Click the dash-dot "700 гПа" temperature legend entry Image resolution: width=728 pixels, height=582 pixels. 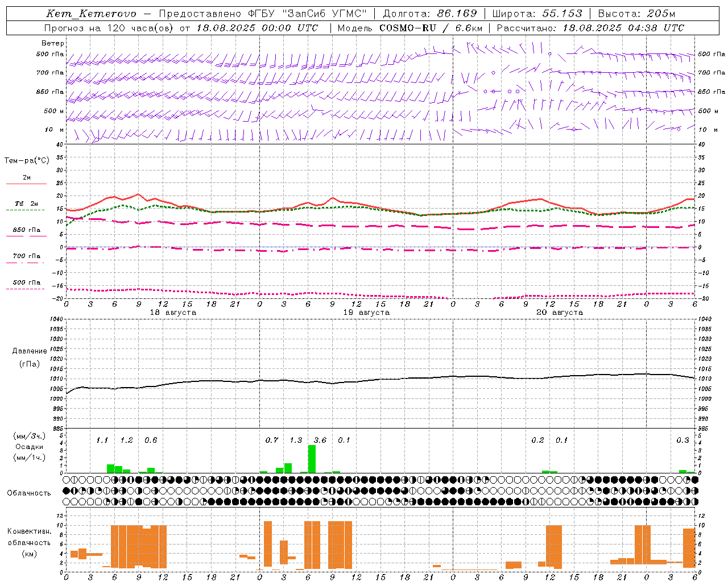click(26, 256)
